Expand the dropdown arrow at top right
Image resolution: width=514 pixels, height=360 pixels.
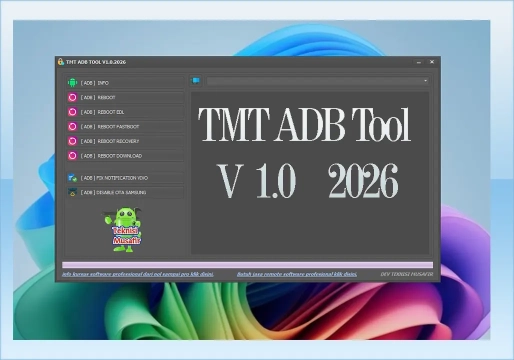coord(425,81)
